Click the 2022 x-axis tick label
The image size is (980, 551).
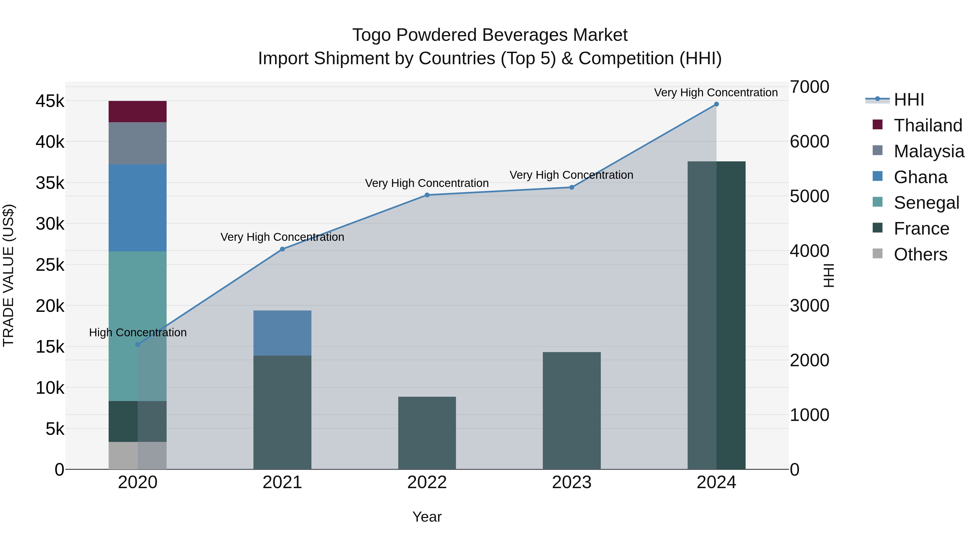pos(427,482)
